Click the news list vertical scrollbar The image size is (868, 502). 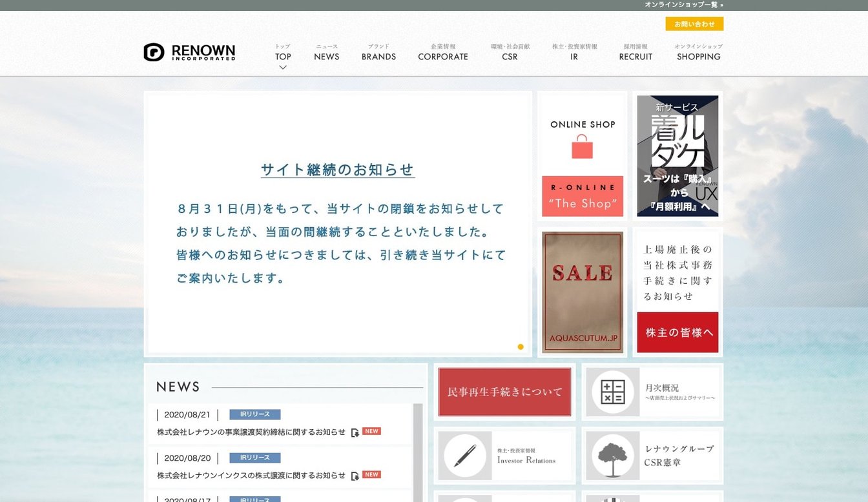[x=418, y=452]
